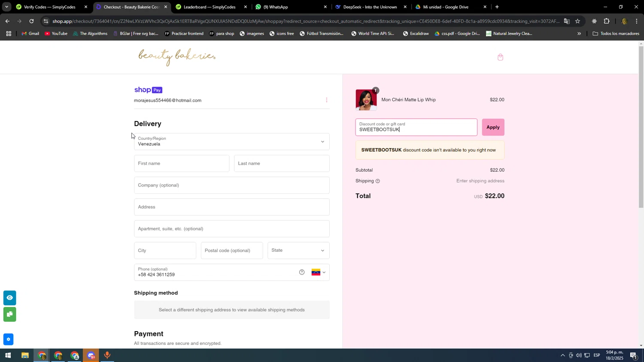Click Mon Chéri Lip Whip product thumbnail
The height and width of the screenshot is (362, 644).
coord(366,100)
